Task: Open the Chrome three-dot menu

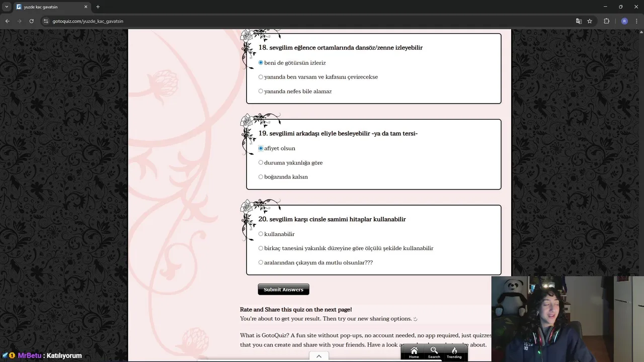Action: pyautogui.click(x=636, y=21)
